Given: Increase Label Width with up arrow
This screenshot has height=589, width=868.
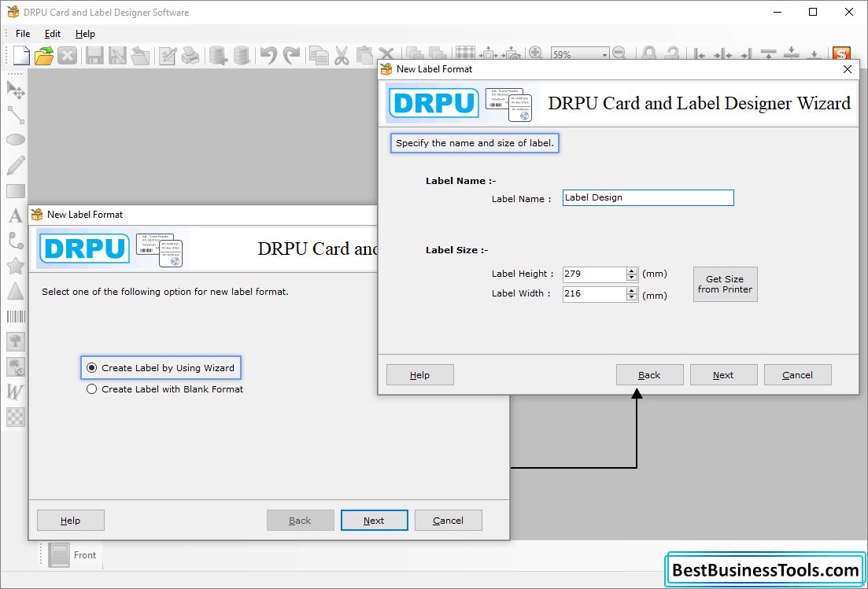Looking at the screenshot, I should click(x=632, y=291).
